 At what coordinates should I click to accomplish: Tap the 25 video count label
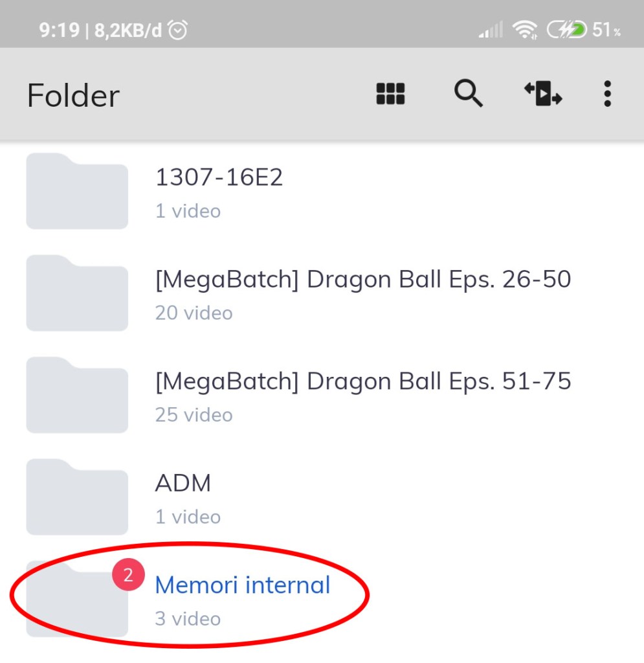point(194,415)
